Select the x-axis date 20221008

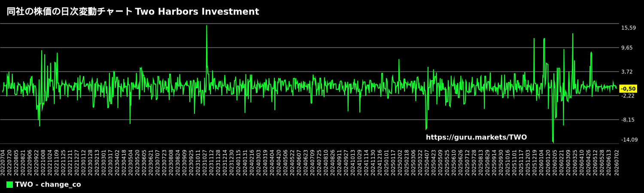(43, 163)
